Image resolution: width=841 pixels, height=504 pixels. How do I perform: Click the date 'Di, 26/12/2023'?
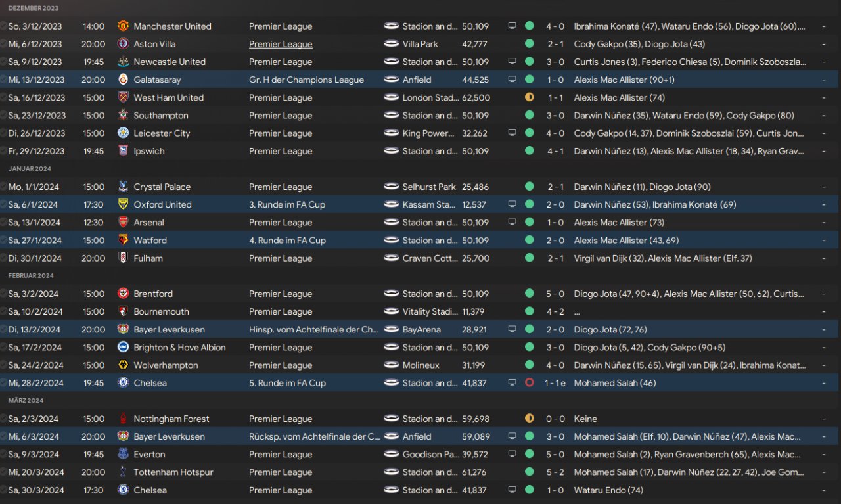point(36,133)
